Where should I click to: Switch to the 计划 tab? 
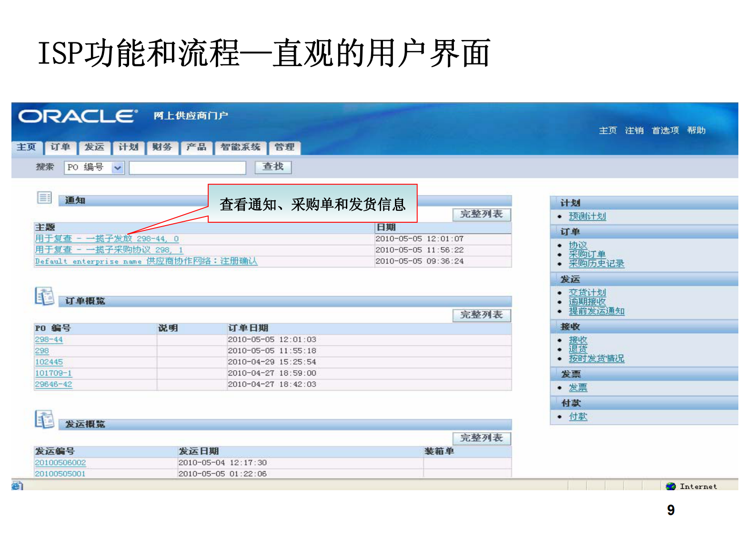click(128, 147)
